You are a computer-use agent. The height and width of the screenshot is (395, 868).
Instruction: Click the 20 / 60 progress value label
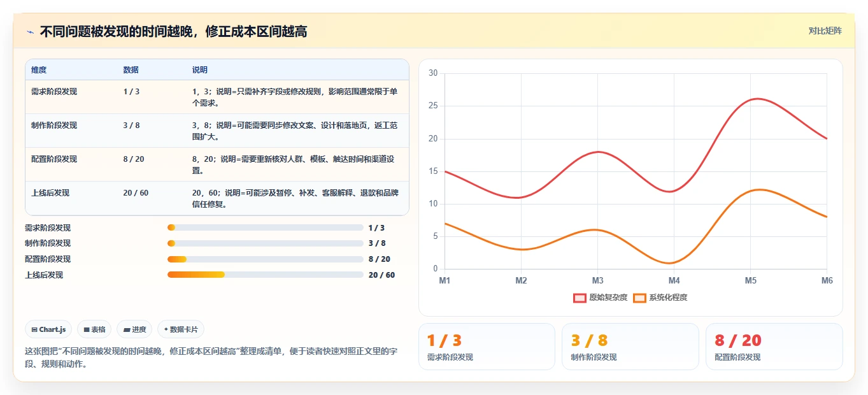point(381,275)
